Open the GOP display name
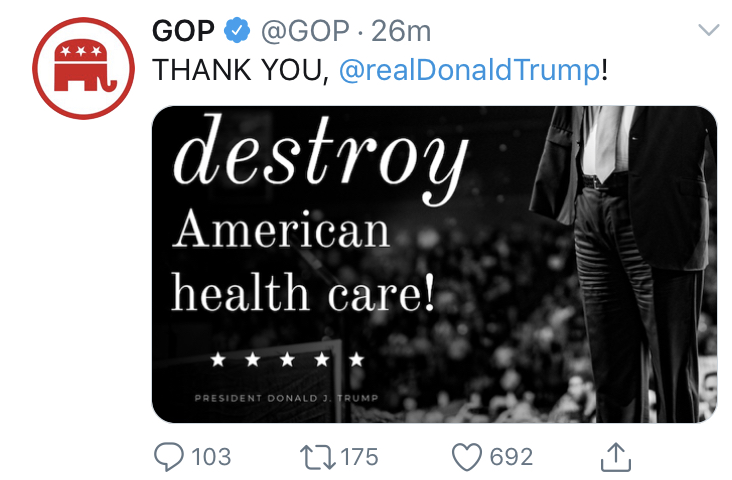732x480 pixels. (x=183, y=31)
